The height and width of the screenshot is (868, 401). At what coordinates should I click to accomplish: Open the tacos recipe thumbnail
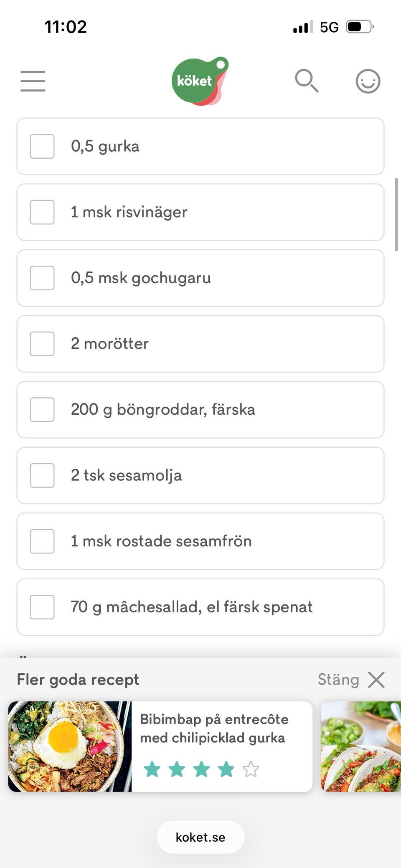361,746
